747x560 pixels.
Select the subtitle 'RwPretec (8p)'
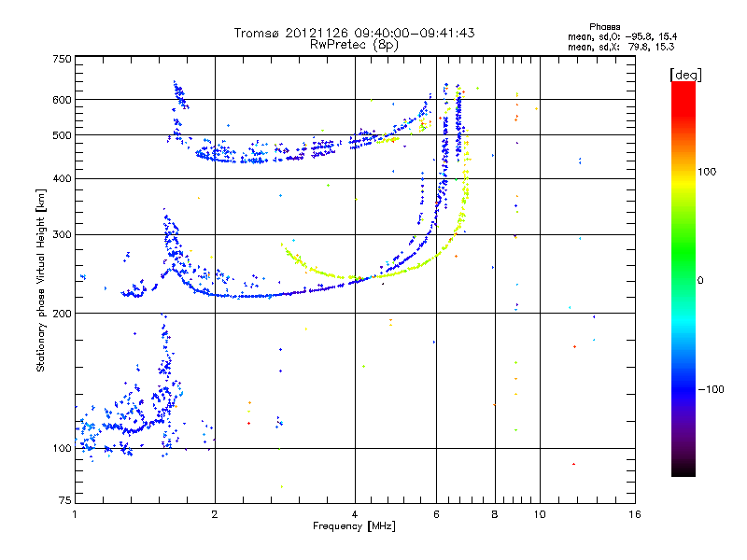(354, 45)
